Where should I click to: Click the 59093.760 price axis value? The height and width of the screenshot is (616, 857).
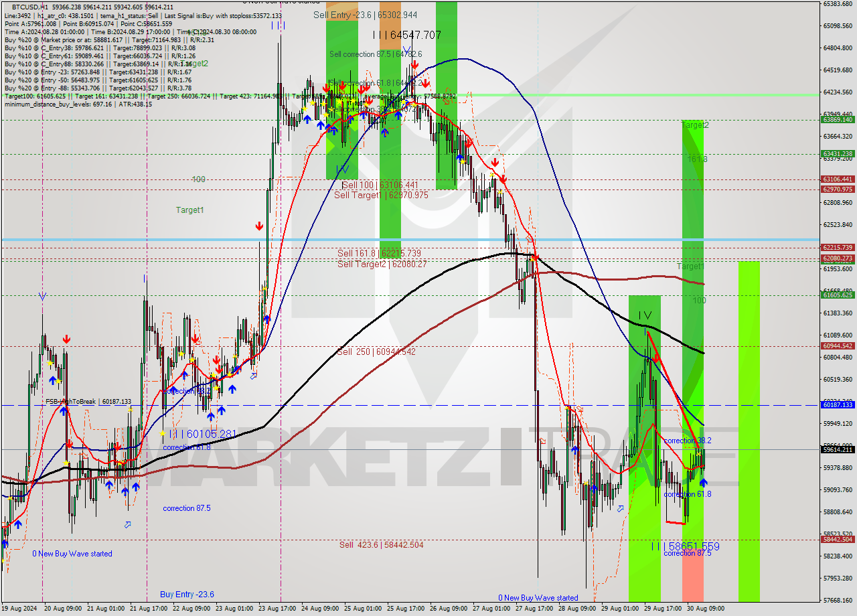838,490
